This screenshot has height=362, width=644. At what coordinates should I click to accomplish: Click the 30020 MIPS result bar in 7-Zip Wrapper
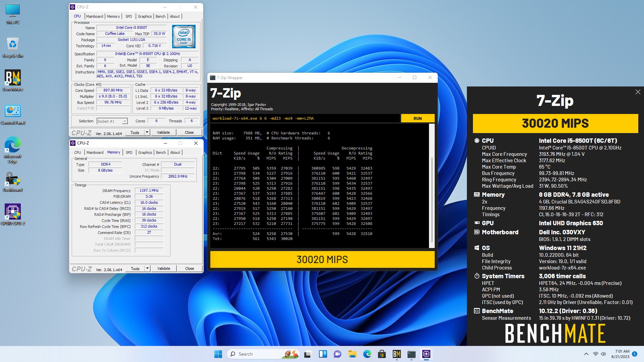pos(322,259)
